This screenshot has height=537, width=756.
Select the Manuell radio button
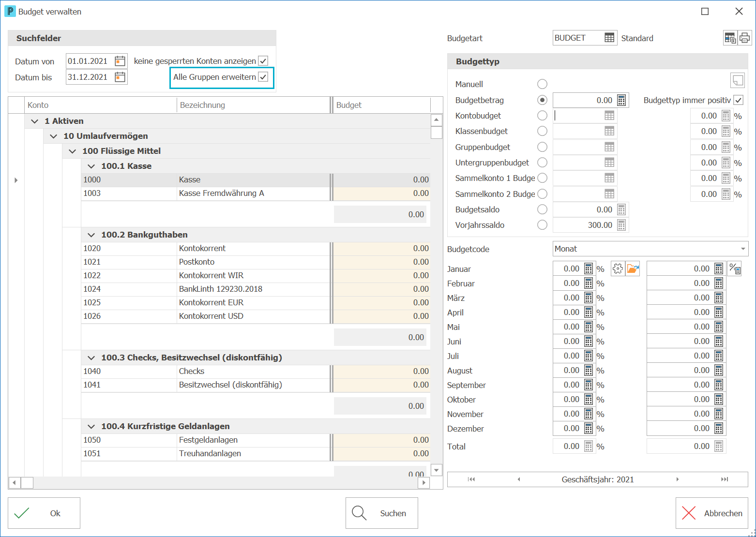pos(542,84)
